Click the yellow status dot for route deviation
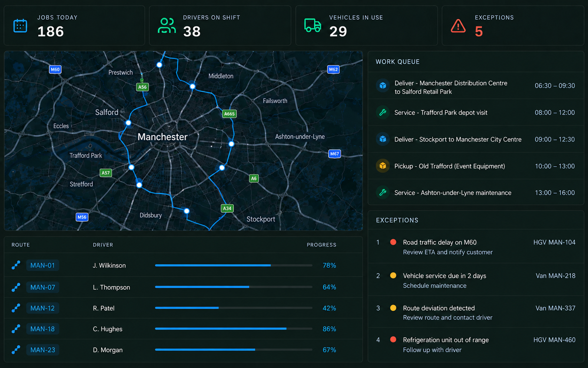 [393, 308]
